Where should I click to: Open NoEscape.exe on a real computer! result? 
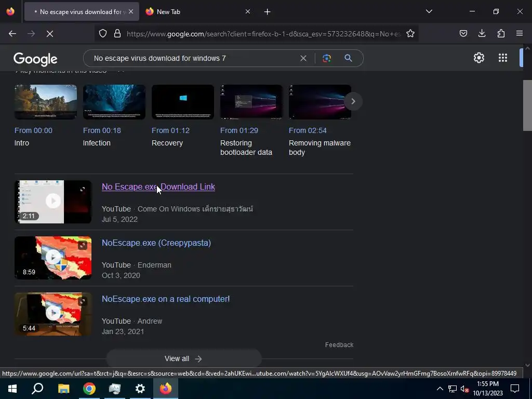pos(166,299)
